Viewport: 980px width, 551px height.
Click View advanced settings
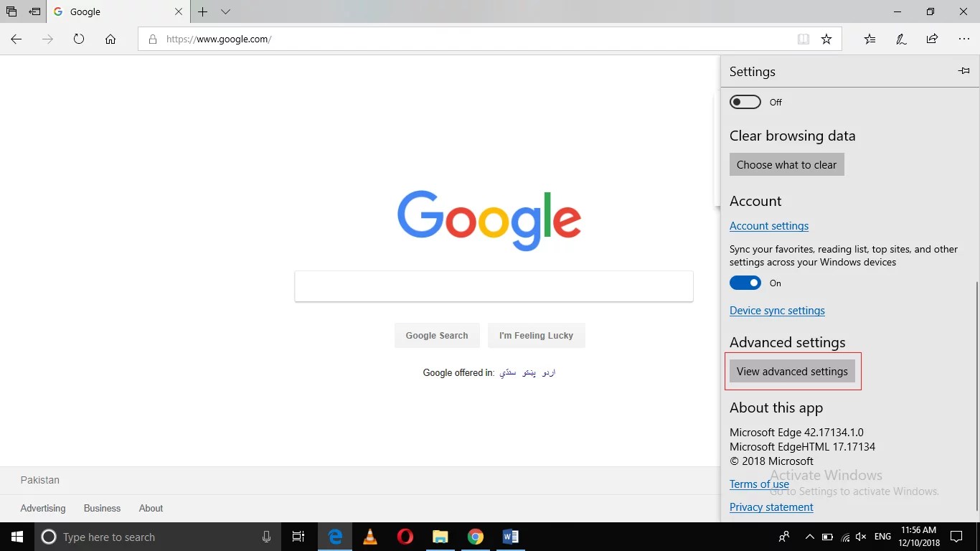point(792,371)
